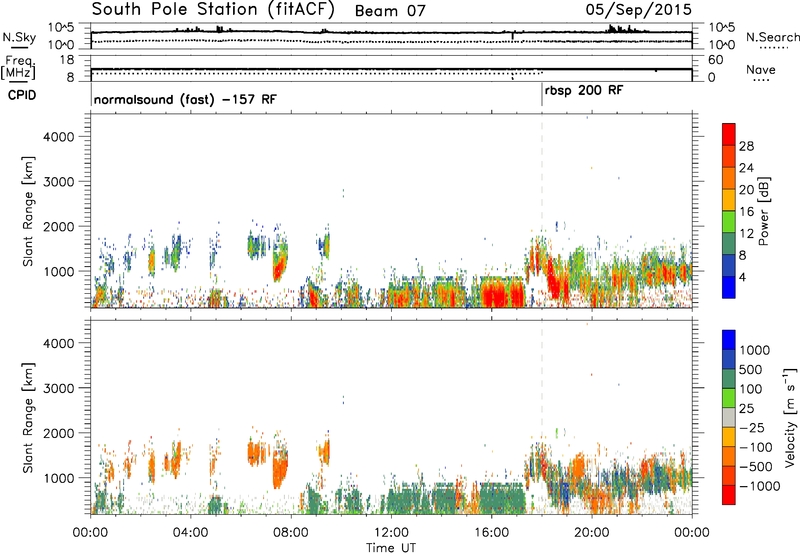Click the '1000' velocity colorbar tick label
Screen dimensions: 800x554
[755, 350]
